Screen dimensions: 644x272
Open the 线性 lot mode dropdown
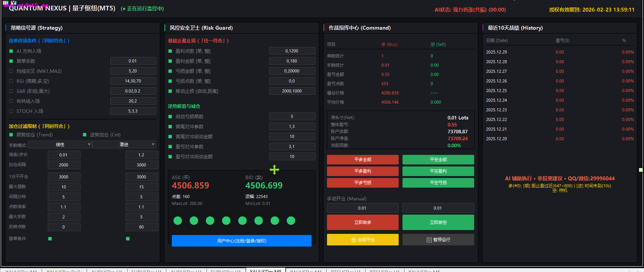click(x=60, y=144)
